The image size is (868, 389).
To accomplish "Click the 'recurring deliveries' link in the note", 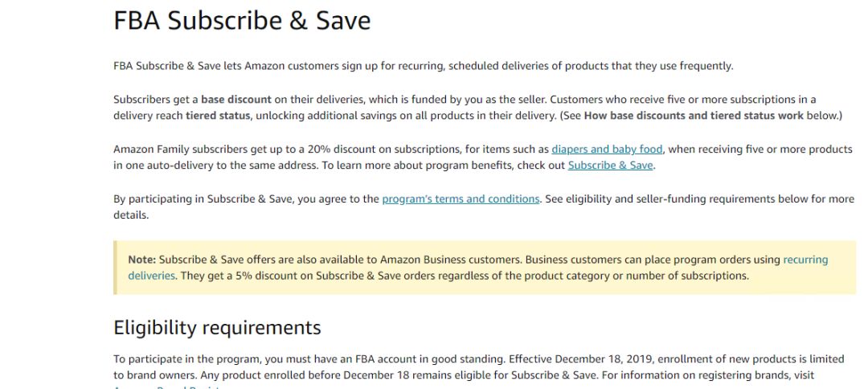I will pyautogui.click(x=805, y=260).
